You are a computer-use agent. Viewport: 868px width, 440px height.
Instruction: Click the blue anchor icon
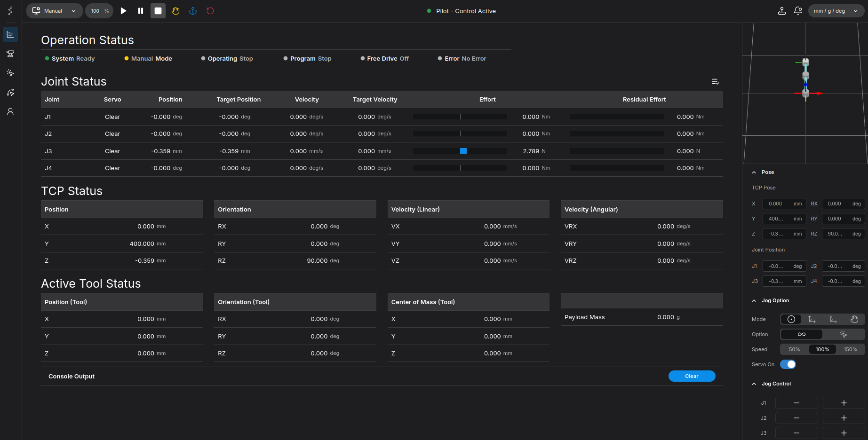[193, 11]
